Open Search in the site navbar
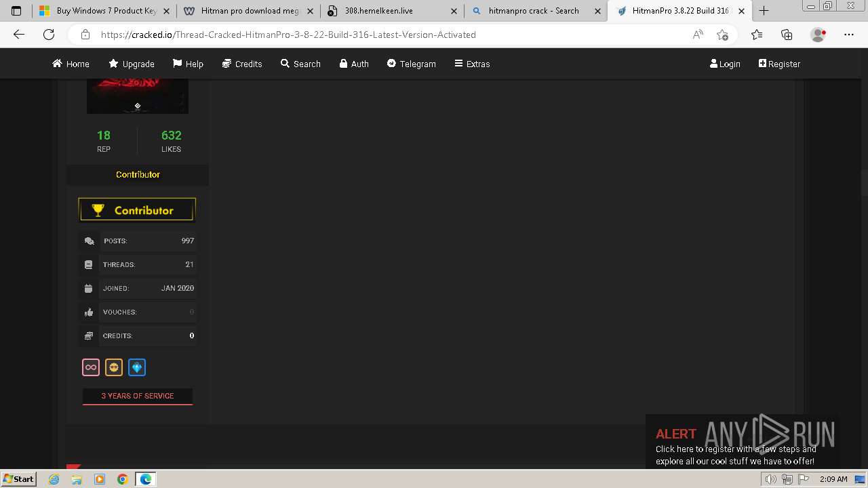Viewport: 868px width, 488px height. click(x=300, y=64)
